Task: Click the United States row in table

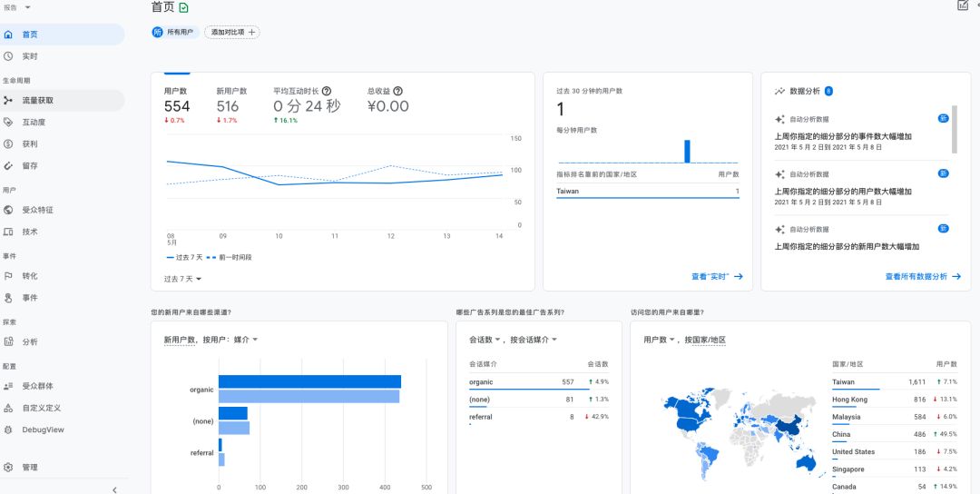Action: [895, 452]
